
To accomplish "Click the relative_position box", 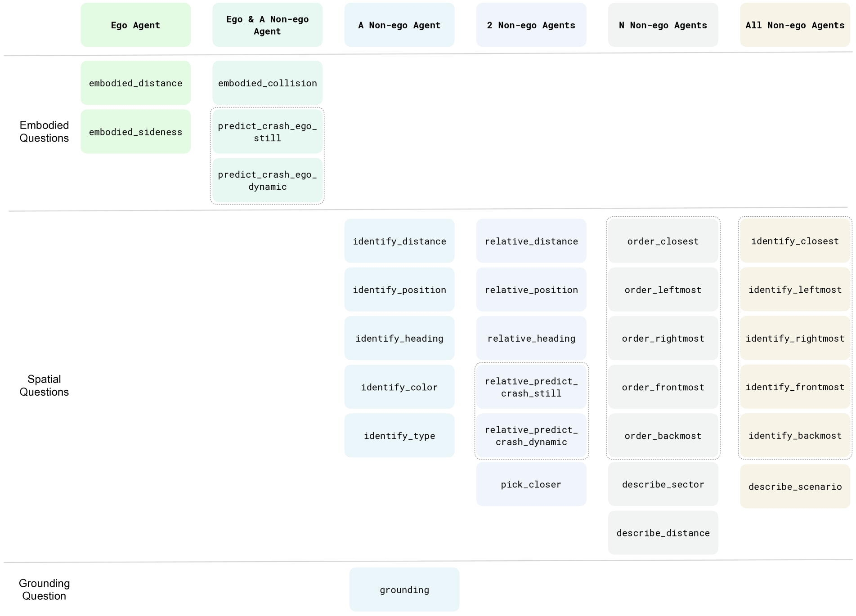I will pos(531,290).
